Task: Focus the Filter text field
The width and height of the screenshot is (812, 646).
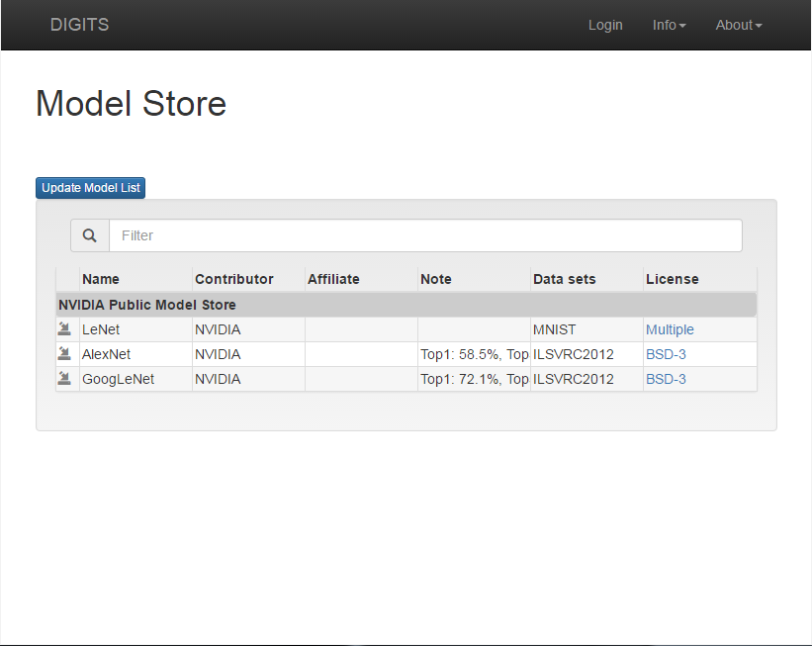Action: pyautogui.click(x=425, y=235)
